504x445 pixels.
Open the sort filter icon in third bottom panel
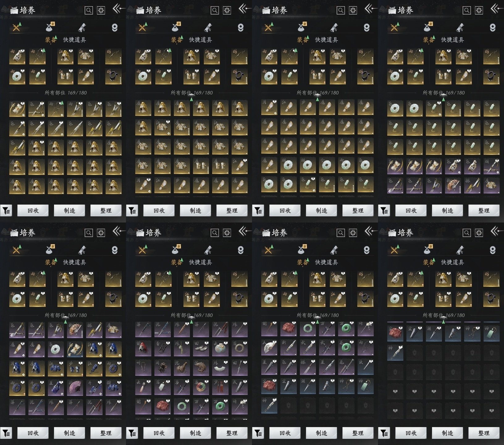point(258,433)
